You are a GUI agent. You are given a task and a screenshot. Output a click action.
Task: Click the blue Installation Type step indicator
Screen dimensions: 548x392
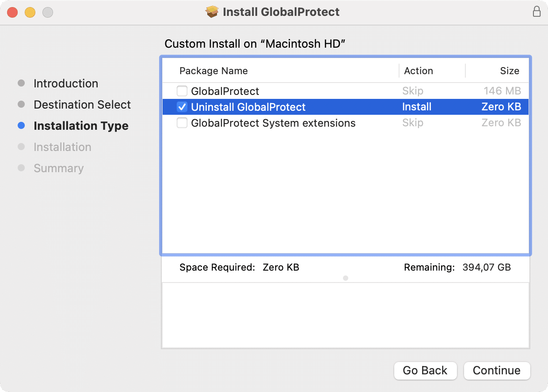click(21, 125)
